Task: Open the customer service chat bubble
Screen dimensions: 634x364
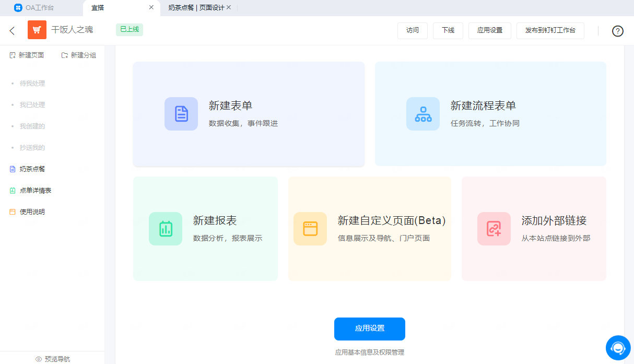Action: (x=618, y=348)
